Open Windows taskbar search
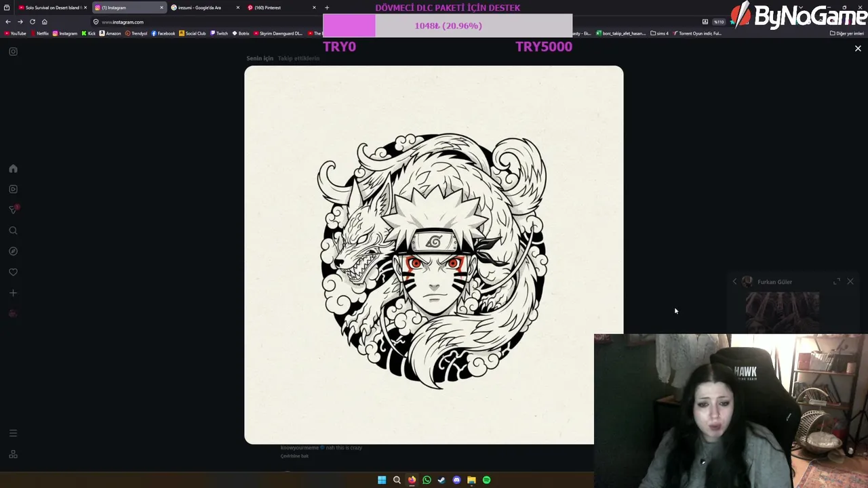 point(397,480)
